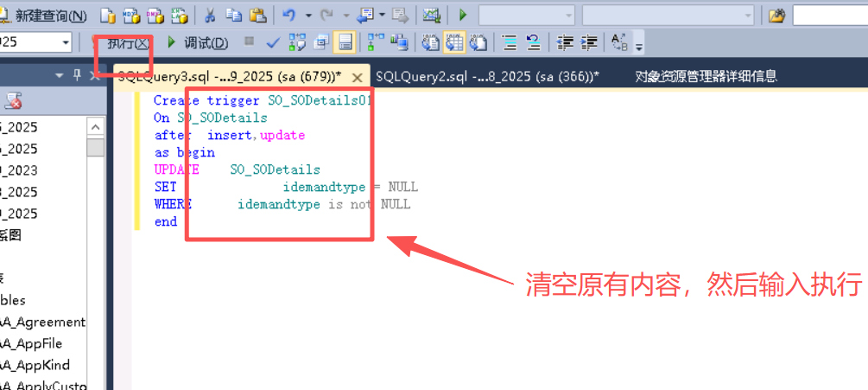
Task: Click the Cut scissors icon
Action: point(210,16)
